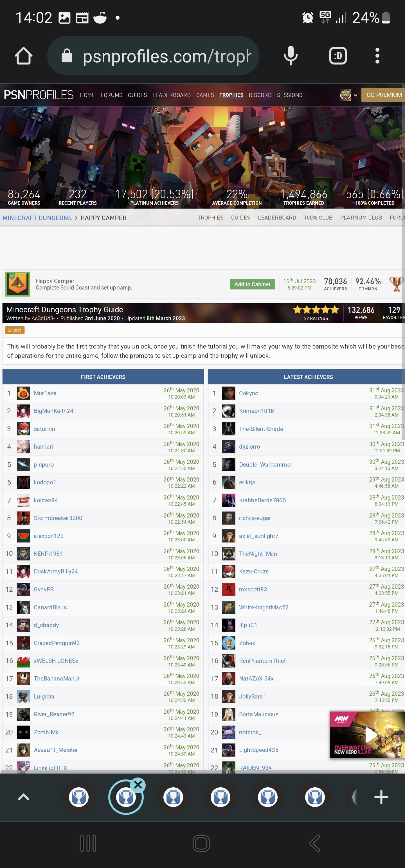Open the SESSIONS nav item

[x=290, y=95]
